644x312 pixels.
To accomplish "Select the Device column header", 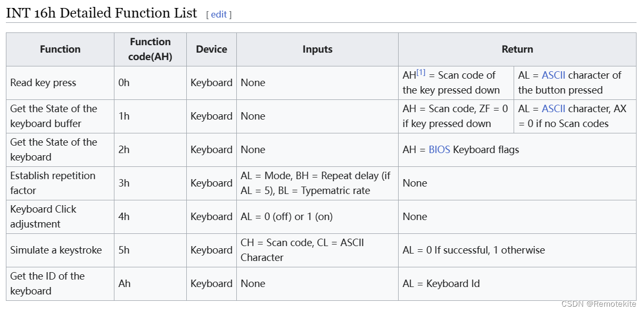I will pos(211,49).
